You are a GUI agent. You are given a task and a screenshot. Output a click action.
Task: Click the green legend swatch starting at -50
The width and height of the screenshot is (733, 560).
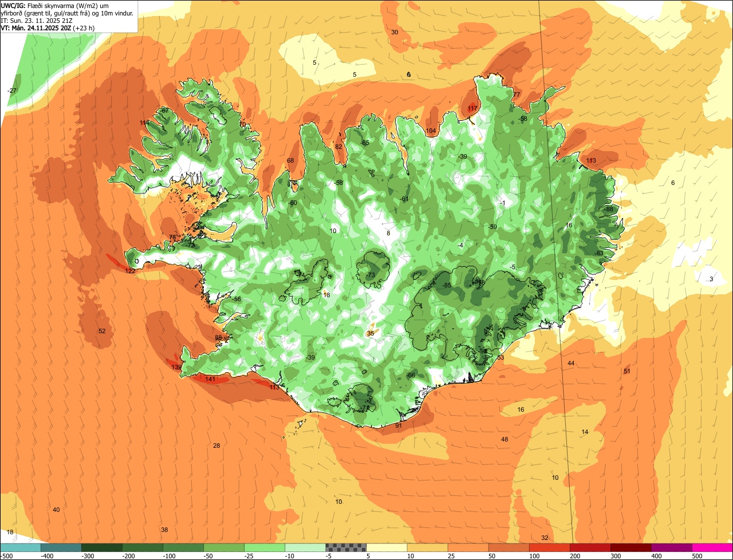click(x=224, y=547)
